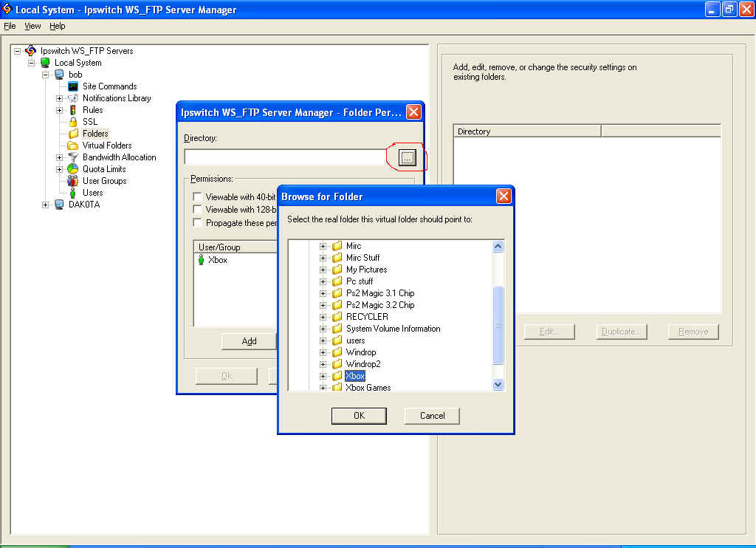Click the Bandwidth Allocation funnel icon
The image size is (756, 548).
pos(73,157)
